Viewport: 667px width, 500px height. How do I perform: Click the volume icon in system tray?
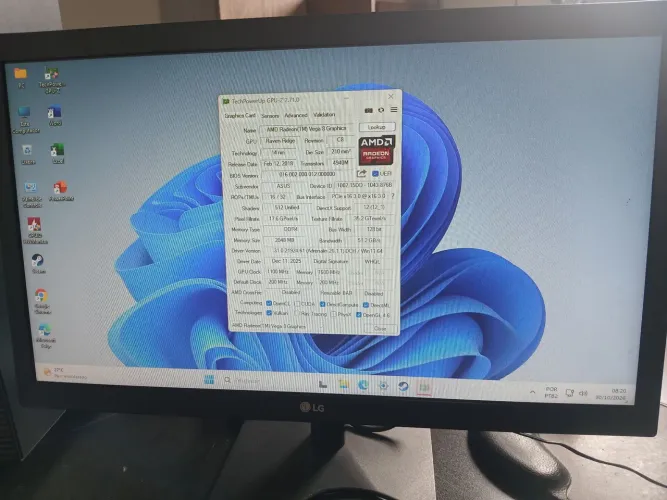583,393
